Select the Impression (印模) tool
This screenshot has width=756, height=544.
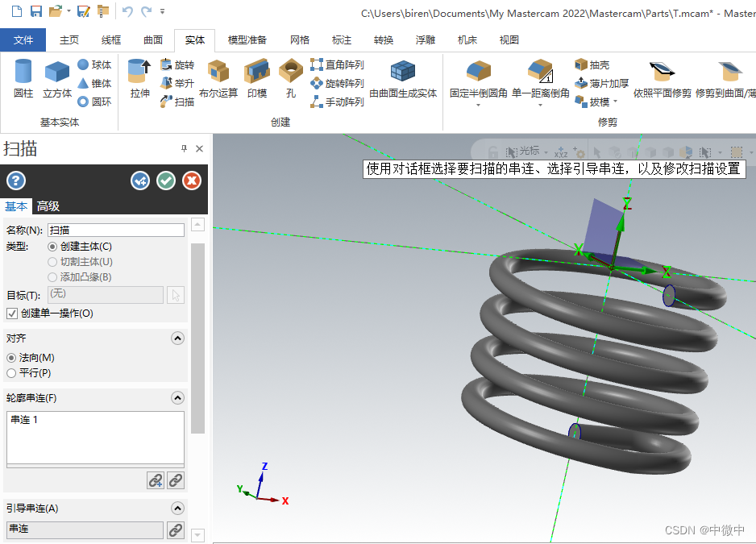pos(257,79)
